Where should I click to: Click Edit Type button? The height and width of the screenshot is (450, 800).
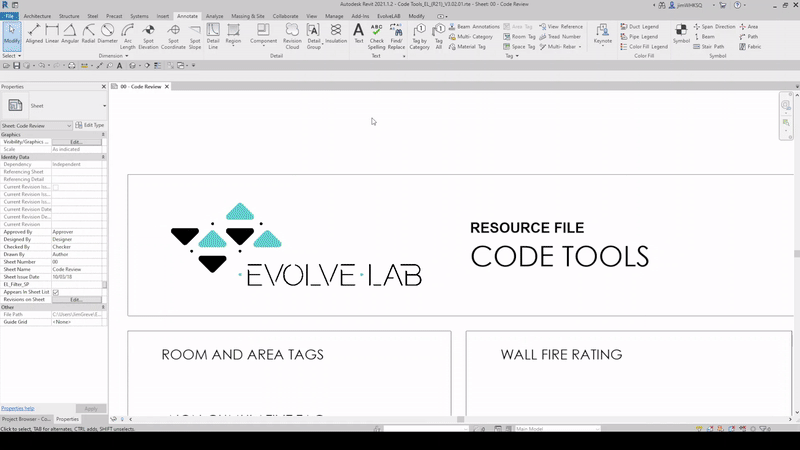[90, 125]
